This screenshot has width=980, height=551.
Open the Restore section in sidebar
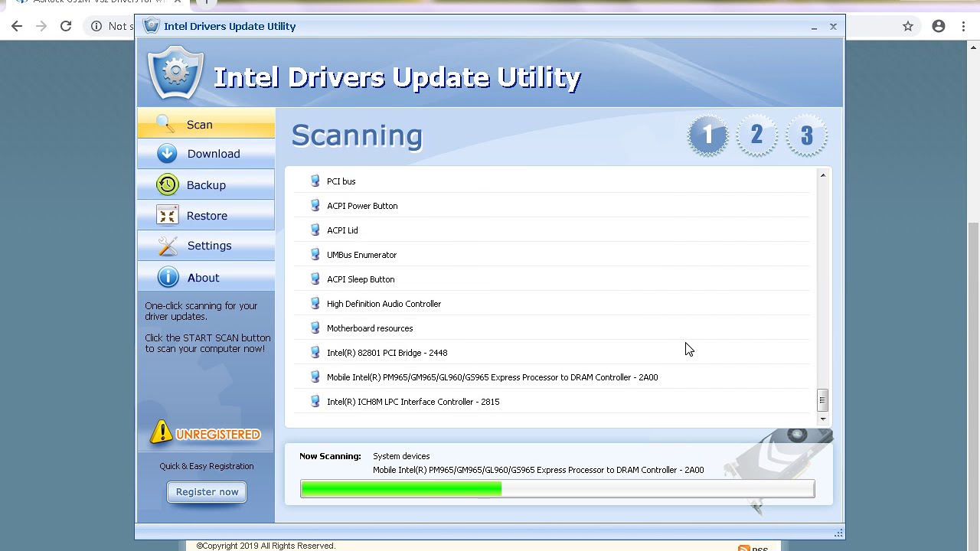pyautogui.click(x=206, y=215)
